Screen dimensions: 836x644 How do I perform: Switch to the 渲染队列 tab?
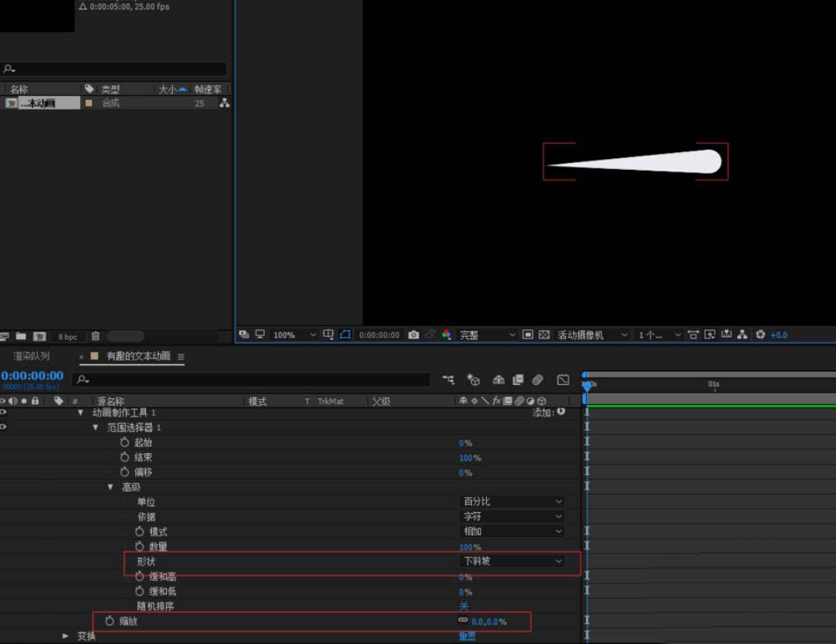pos(32,356)
